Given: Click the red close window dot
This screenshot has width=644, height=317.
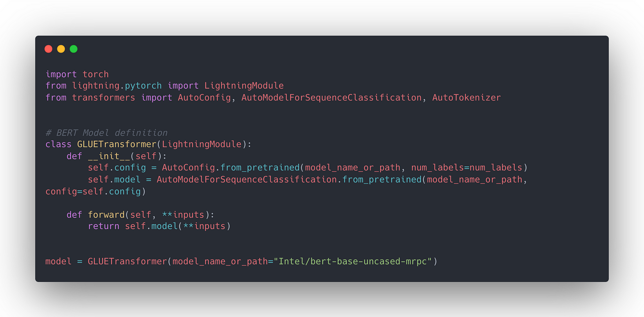Looking at the screenshot, I should [48, 49].
